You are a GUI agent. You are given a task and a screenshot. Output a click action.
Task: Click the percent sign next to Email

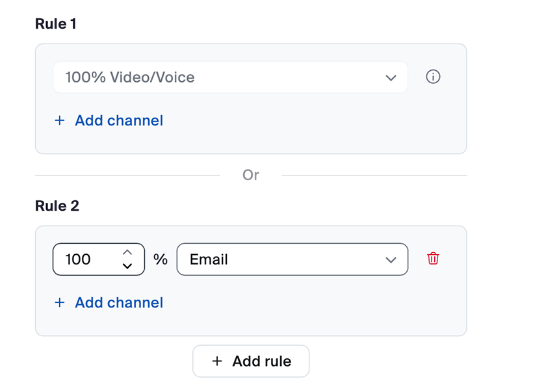(x=161, y=259)
